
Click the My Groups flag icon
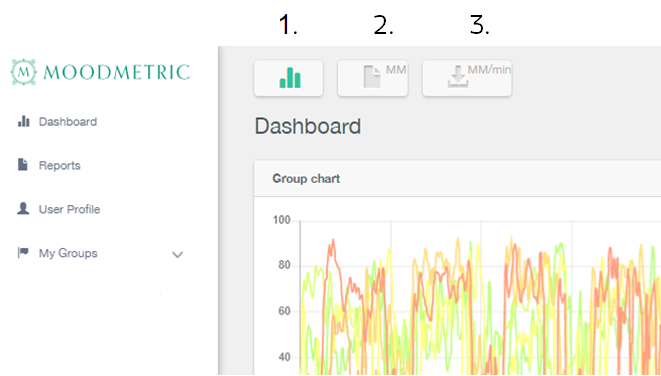(23, 252)
